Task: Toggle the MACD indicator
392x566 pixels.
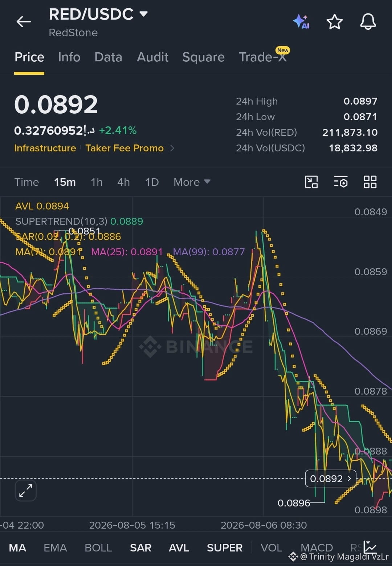Action: (x=317, y=547)
